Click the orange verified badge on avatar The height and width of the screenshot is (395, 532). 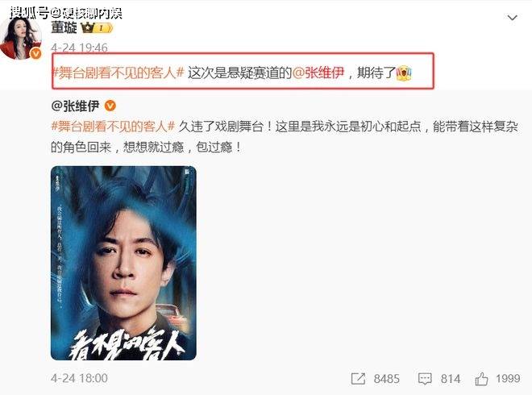tap(35, 53)
